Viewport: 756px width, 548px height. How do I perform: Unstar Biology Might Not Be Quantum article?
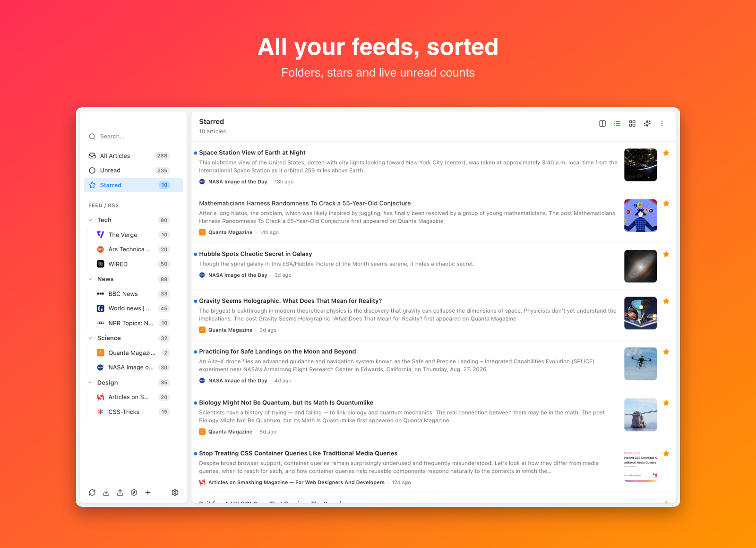(x=666, y=403)
